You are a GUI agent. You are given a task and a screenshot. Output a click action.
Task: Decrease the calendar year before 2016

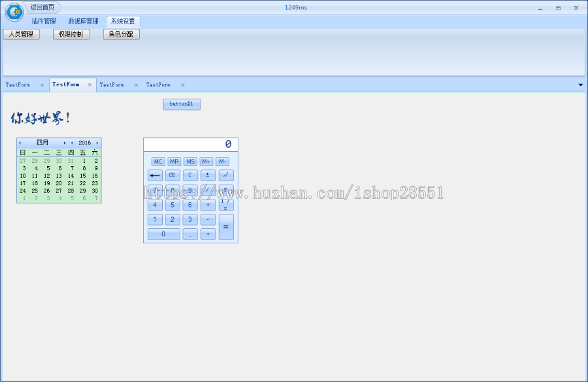pyautogui.click(x=72, y=143)
